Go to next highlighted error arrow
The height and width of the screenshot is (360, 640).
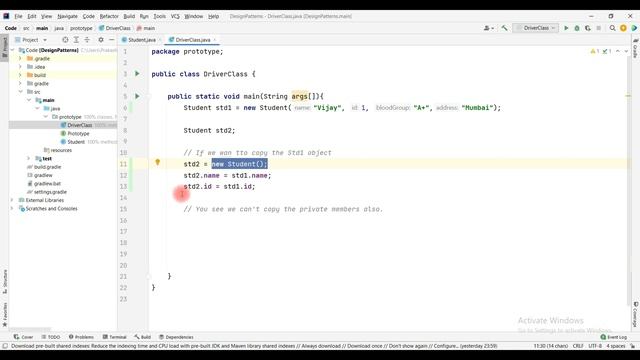[x=626, y=51]
